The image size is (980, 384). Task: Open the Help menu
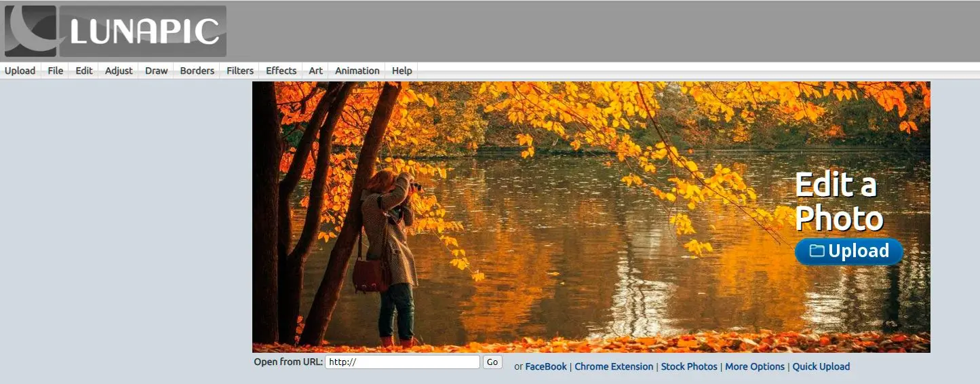(401, 71)
